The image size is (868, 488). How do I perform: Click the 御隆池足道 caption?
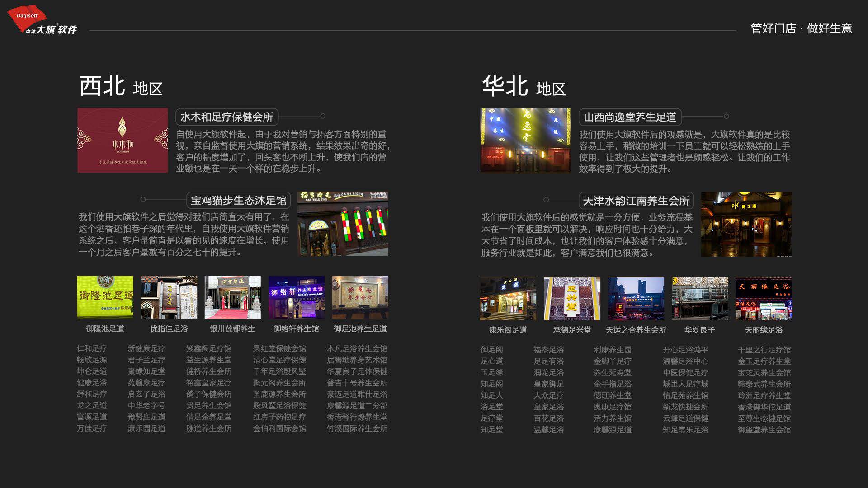click(x=105, y=328)
